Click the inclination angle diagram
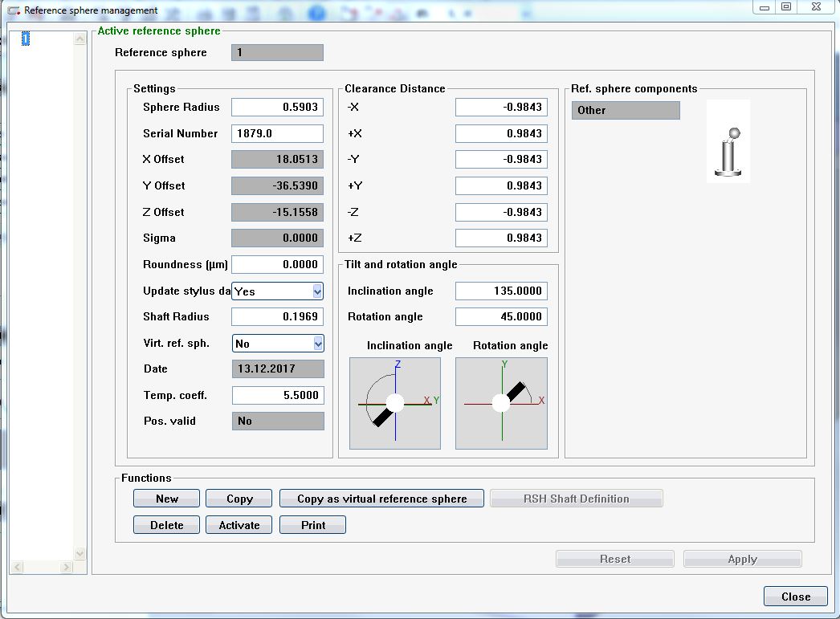This screenshot has width=840, height=619. [394, 401]
